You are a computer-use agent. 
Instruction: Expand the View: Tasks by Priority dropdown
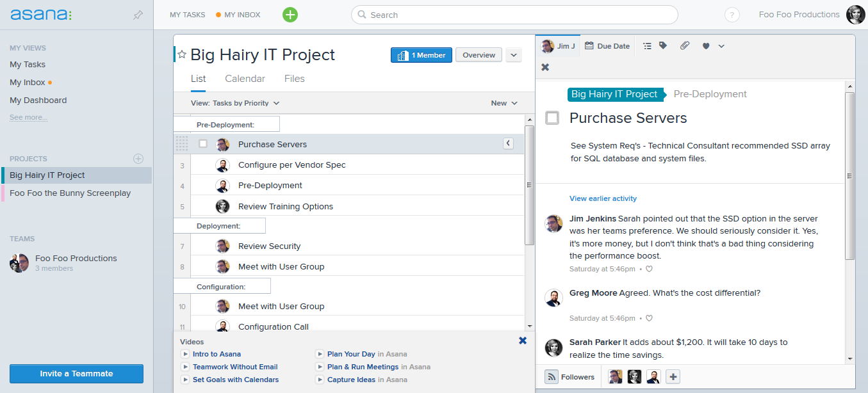[235, 103]
